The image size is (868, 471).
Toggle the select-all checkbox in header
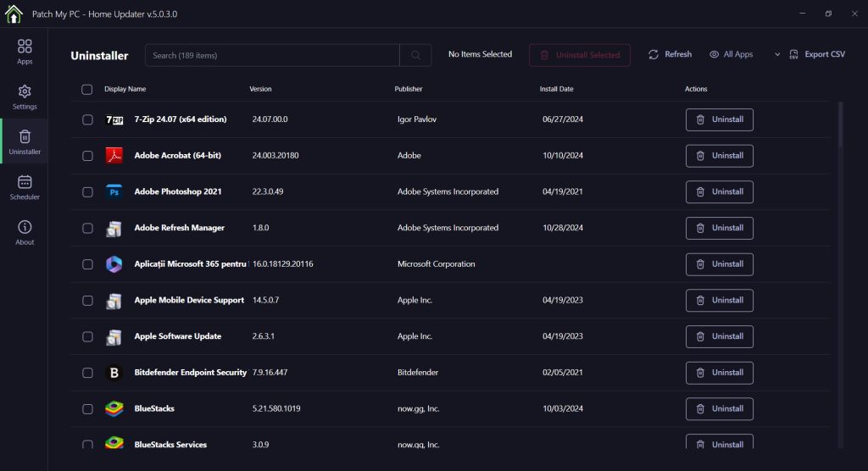coord(87,89)
